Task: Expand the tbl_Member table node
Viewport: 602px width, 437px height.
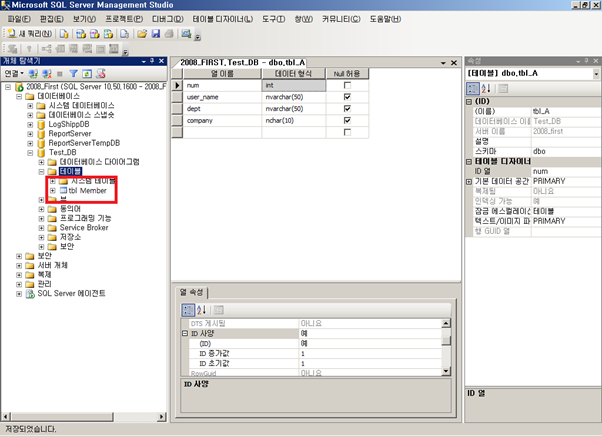Action: pyautogui.click(x=53, y=190)
